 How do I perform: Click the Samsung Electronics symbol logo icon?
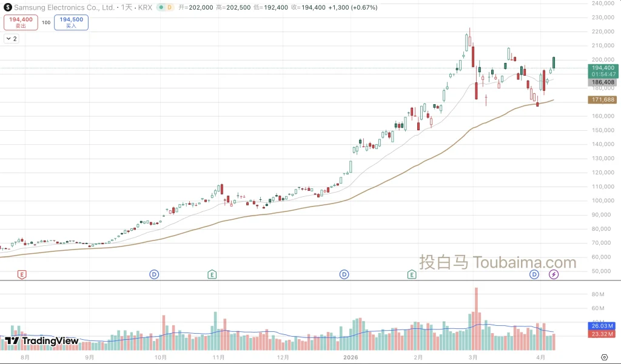[7, 7]
